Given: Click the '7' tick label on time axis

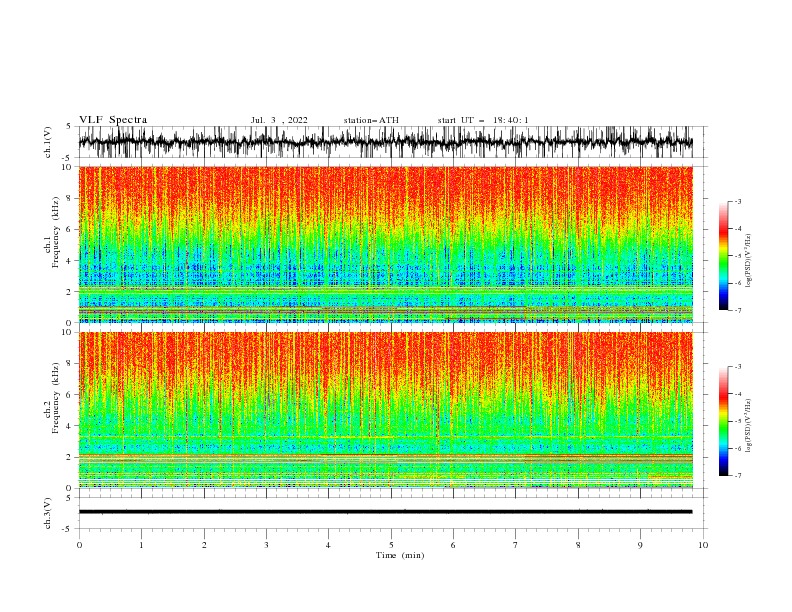Looking at the screenshot, I should click(x=516, y=545).
